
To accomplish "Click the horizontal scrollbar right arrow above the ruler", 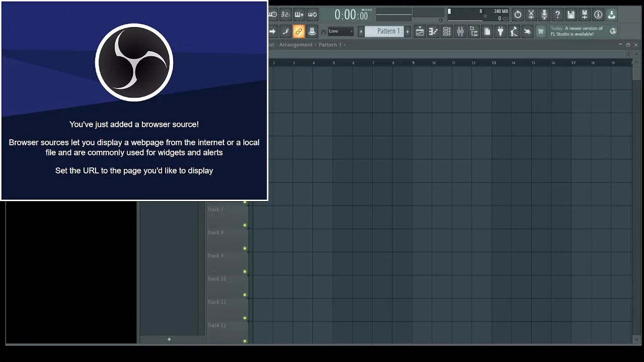I will click(628, 54).
